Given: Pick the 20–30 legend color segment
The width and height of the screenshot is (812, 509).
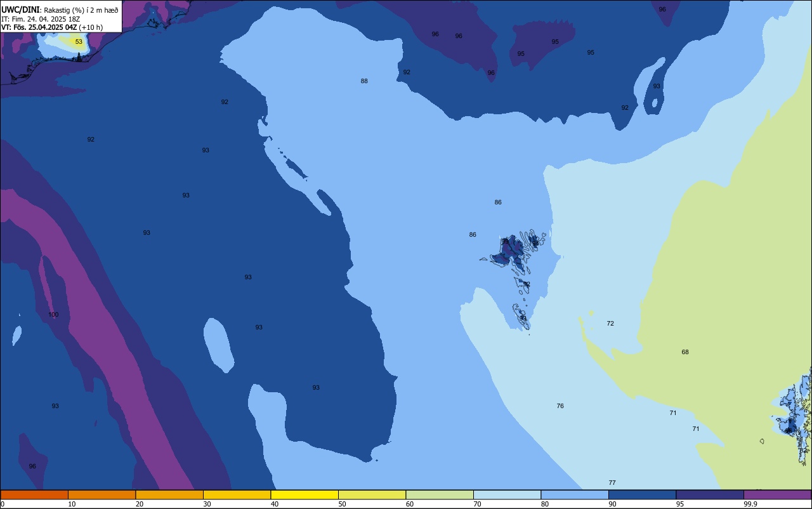Looking at the screenshot, I should (169, 494).
